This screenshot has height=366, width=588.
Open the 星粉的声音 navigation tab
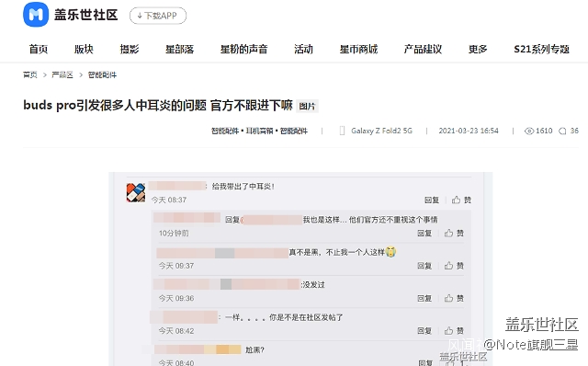pos(243,49)
